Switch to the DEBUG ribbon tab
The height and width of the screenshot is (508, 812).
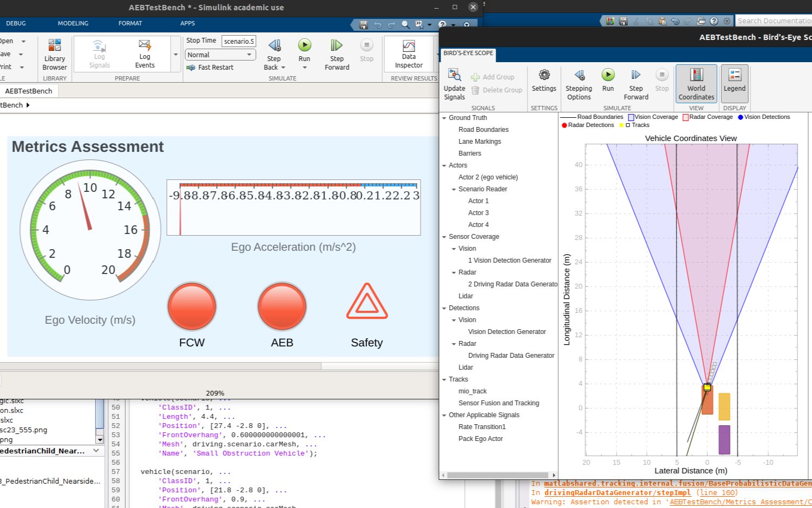16,23
